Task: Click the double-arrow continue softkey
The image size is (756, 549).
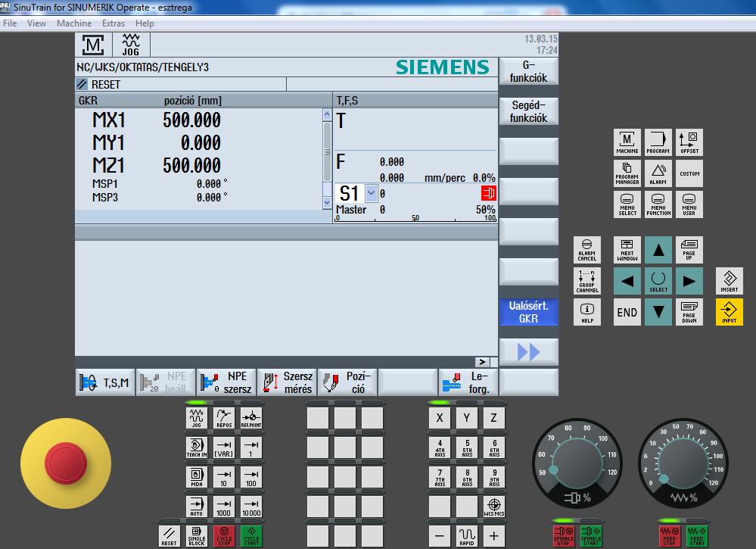Action: pos(528,351)
